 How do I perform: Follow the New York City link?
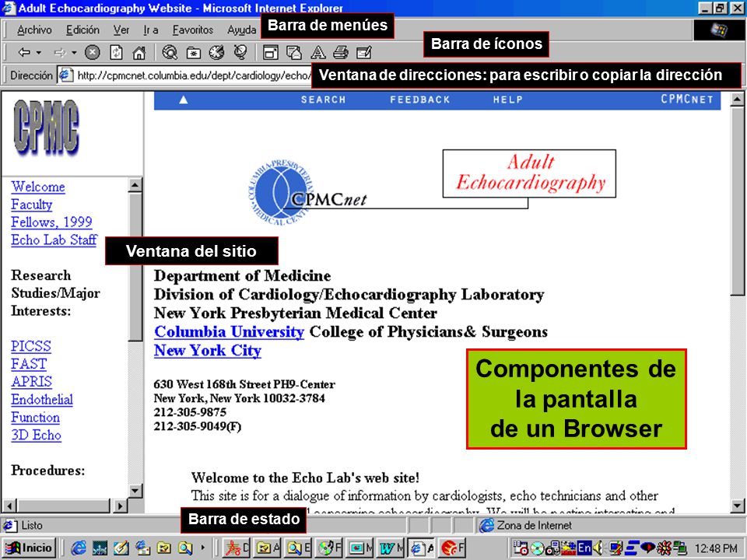tap(208, 351)
